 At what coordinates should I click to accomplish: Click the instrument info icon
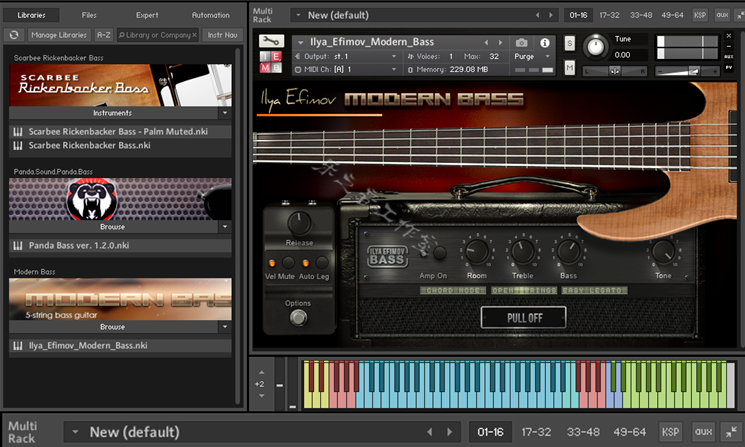[x=544, y=43]
